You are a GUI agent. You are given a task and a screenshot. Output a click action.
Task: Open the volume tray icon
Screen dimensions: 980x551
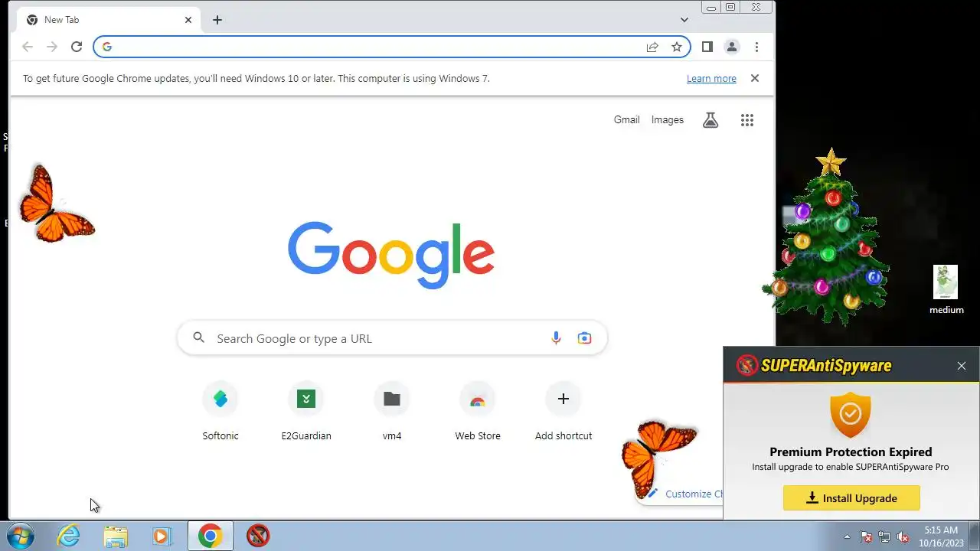click(903, 536)
